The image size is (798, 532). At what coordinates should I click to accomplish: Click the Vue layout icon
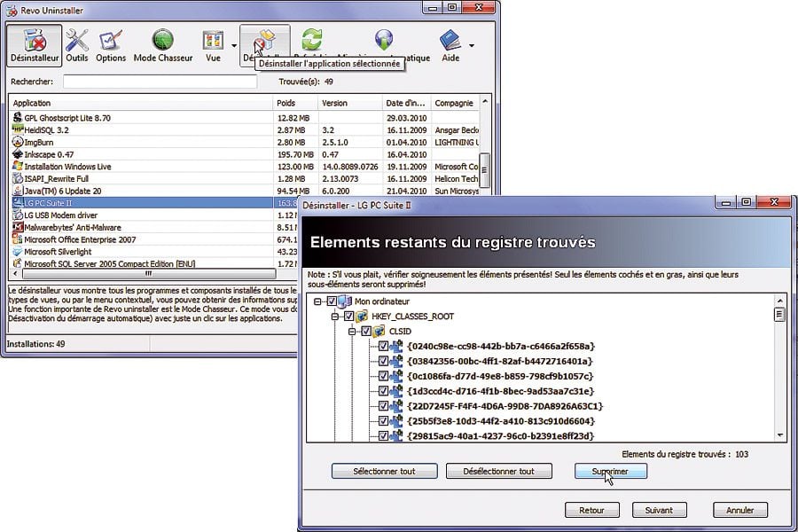tap(213, 41)
